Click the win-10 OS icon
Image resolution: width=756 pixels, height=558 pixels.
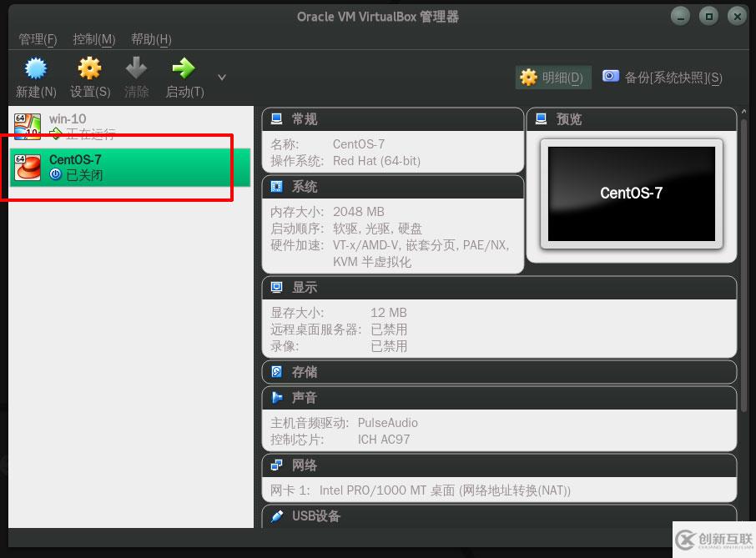[x=28, y=126]
